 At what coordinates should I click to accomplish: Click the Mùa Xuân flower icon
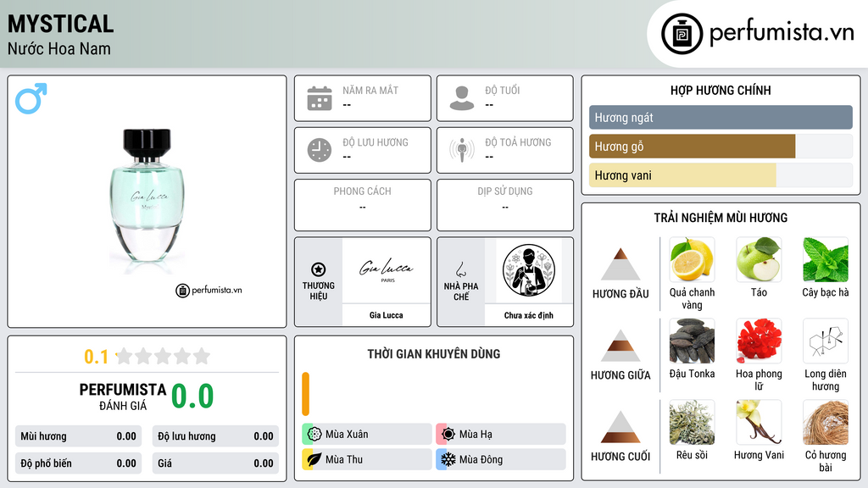click(314, 435)
